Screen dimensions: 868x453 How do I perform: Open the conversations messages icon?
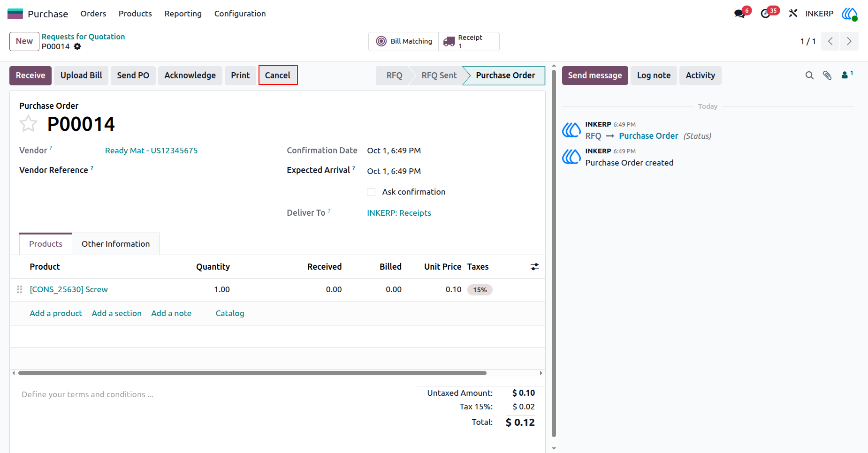(x=740, y=14)
